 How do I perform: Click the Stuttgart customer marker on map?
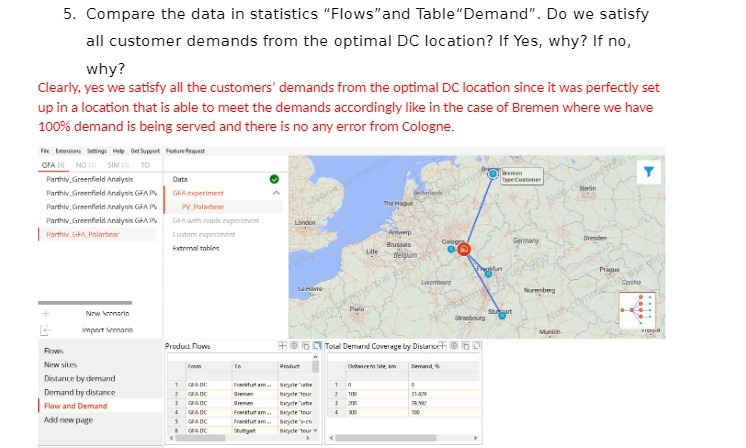pyautogui.click(x=502, y=315)
